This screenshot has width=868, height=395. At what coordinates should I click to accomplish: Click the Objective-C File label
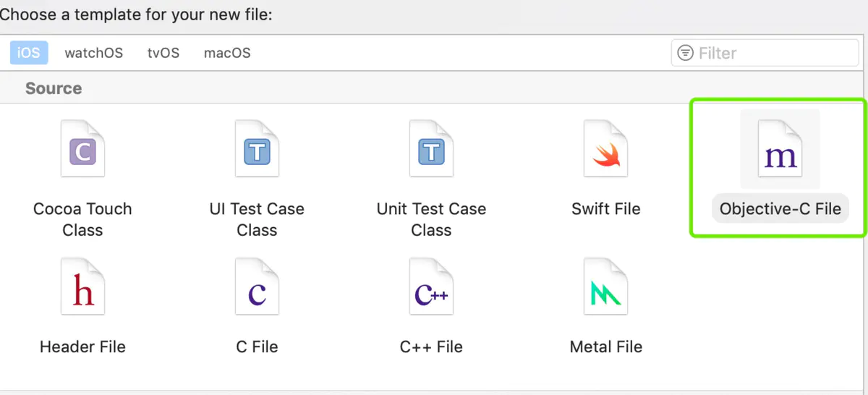[780, 209]
